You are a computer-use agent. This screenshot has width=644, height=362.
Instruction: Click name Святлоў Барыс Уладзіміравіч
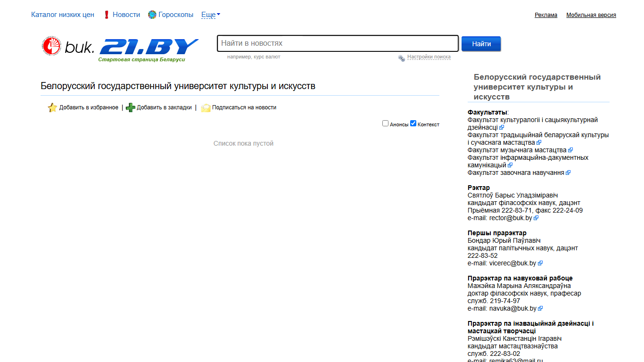(x=513, y=195)
